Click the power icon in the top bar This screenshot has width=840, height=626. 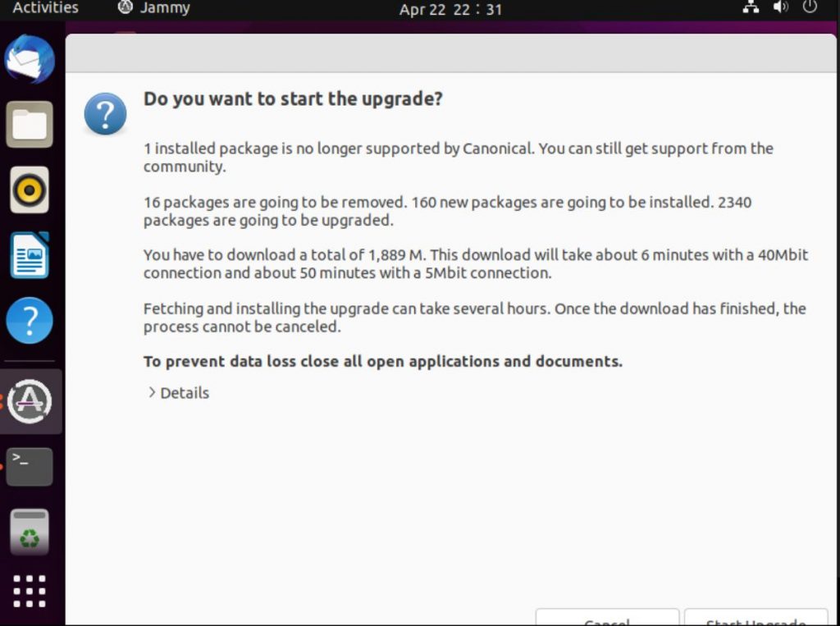point(810,7)
